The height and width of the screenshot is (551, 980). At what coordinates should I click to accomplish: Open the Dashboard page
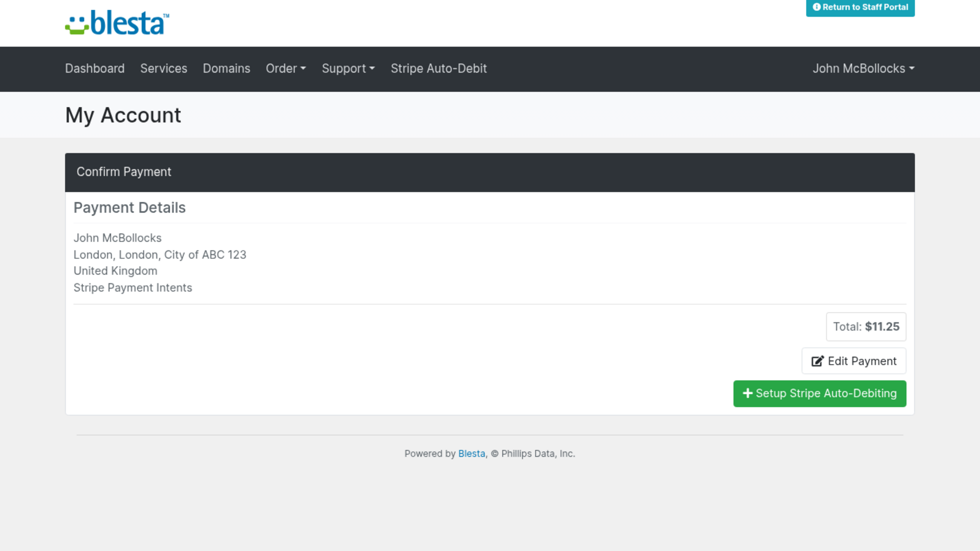[x=94, y=68]
